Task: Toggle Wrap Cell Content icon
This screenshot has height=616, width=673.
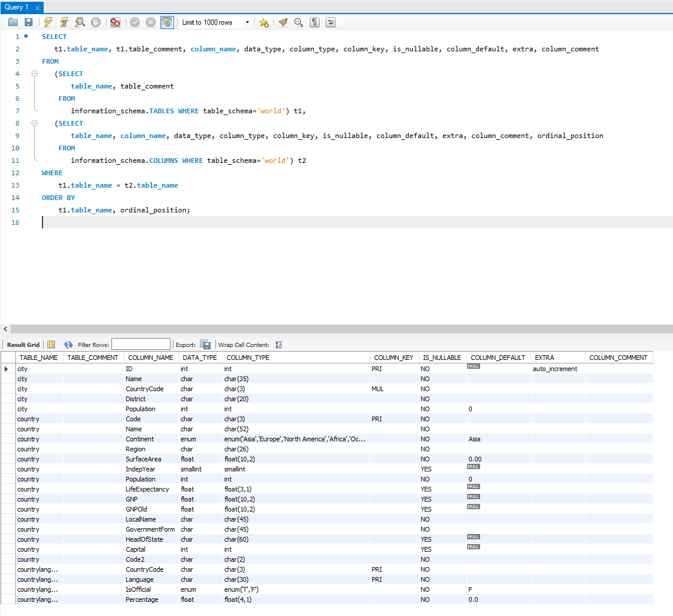Action: pyautogui.click(x=278, y=345)
